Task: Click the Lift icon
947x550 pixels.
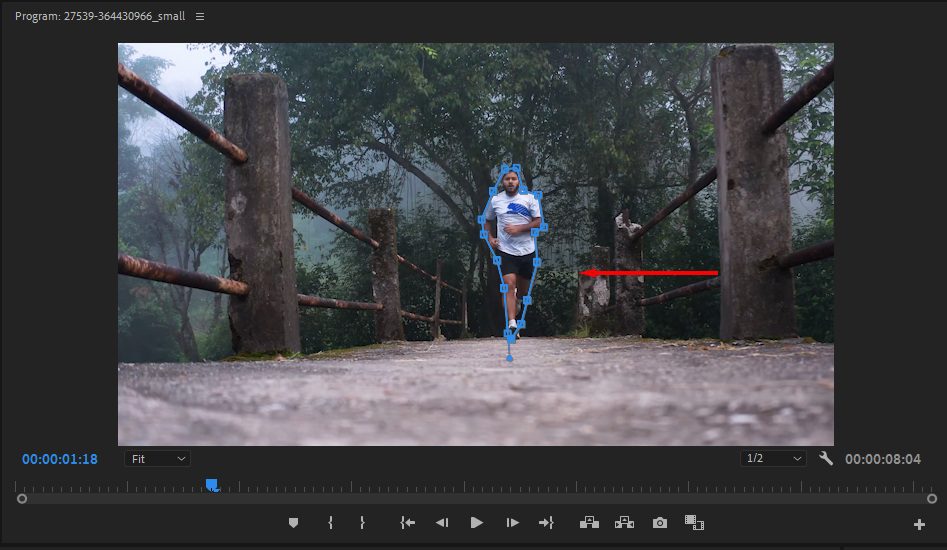Action: [589, 522]
